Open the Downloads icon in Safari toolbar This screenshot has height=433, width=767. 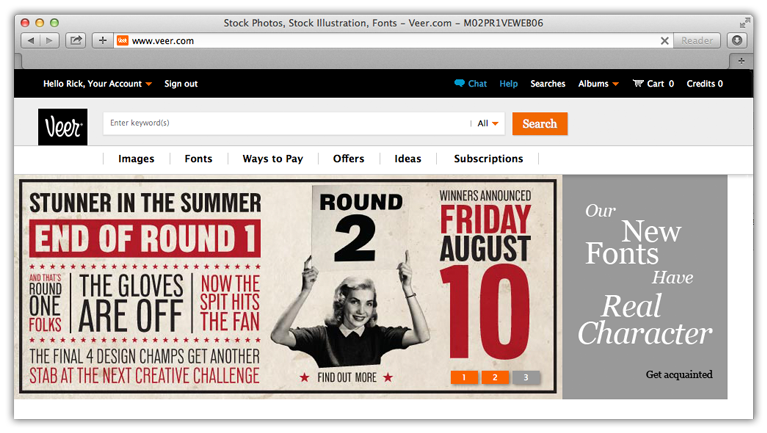point(737,41)
